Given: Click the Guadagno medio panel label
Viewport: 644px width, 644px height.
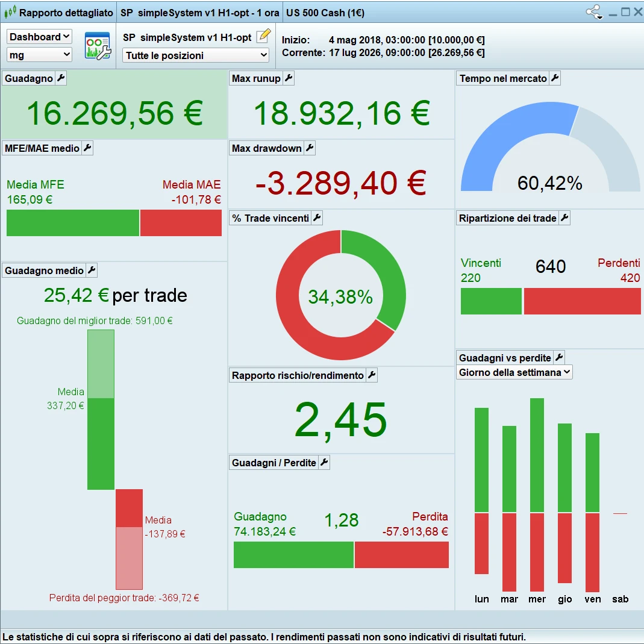Looking at the screenshot, I should point(44,270).
